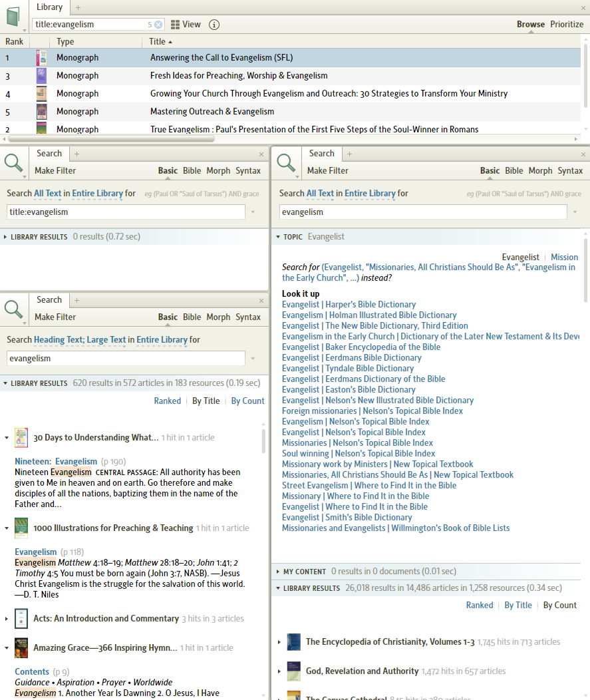
Task: Change Entire Library scope in right search panel
Action: 370,194
